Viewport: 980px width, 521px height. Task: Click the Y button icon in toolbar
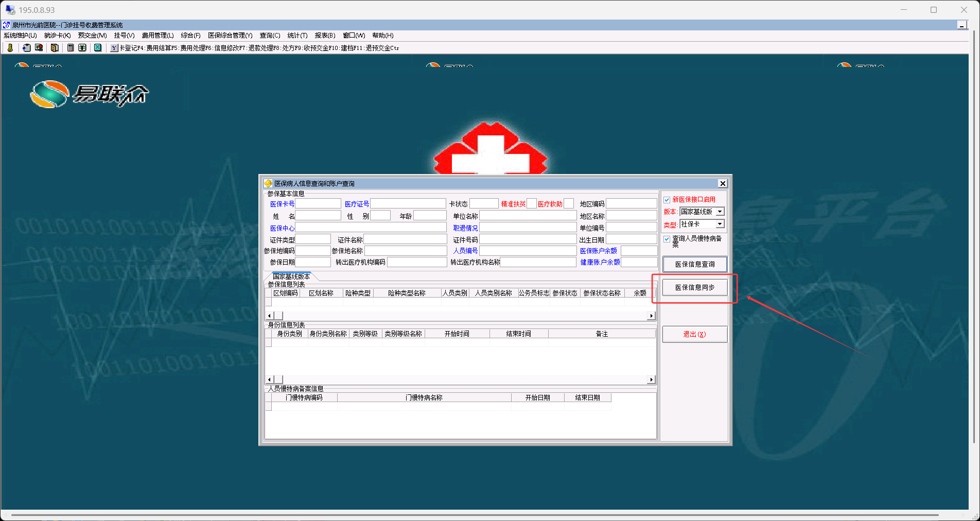click(x=114, y=48)
